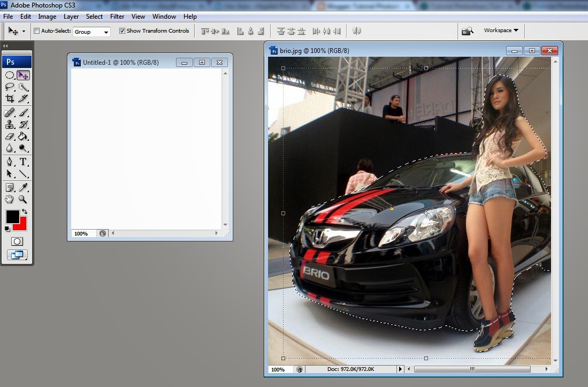
Task: Open the View menu
Action: pos(138,17)
